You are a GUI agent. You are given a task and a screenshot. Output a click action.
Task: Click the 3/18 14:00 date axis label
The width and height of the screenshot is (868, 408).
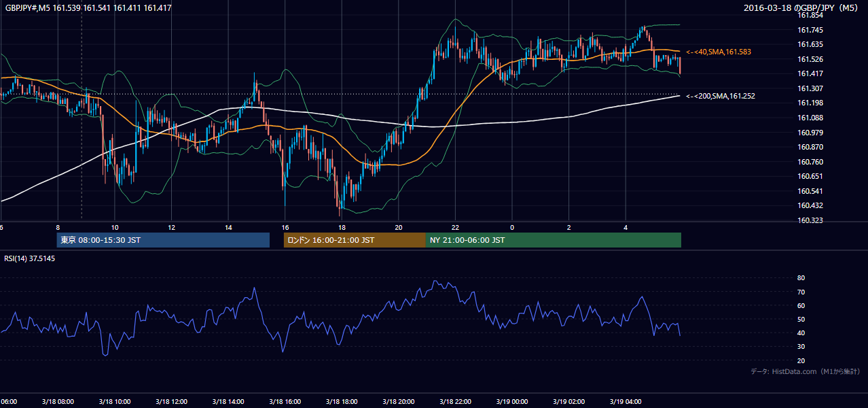coord(228,402)
